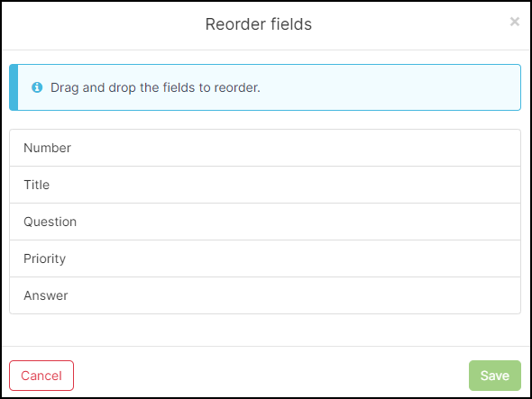Click the blue info circle icon
Screen dimensions: 532x399
pos(37,87)
